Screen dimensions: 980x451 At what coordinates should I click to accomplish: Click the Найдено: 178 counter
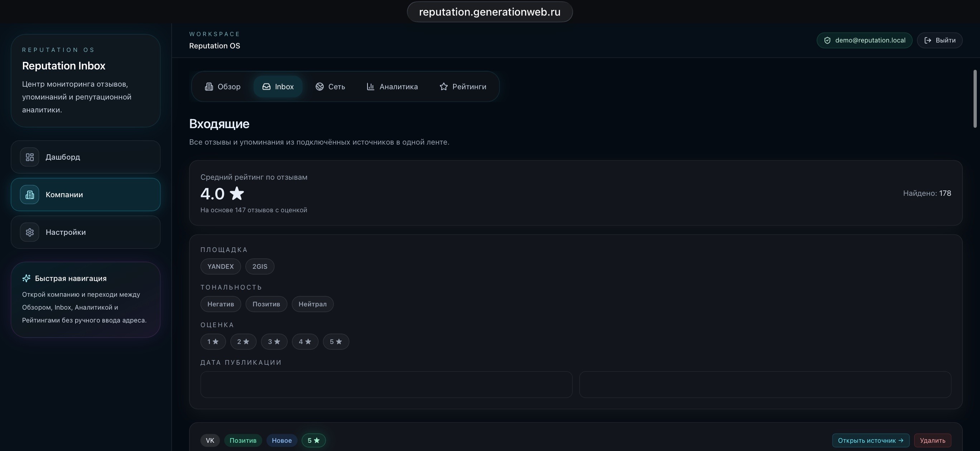(927, 193)
